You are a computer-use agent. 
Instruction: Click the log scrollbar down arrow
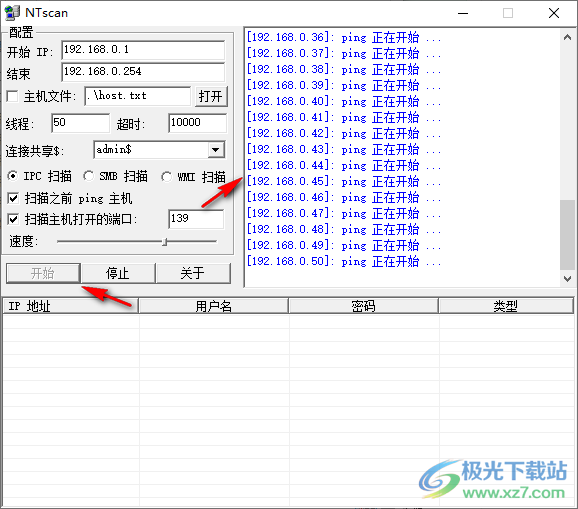click(567, 279)
